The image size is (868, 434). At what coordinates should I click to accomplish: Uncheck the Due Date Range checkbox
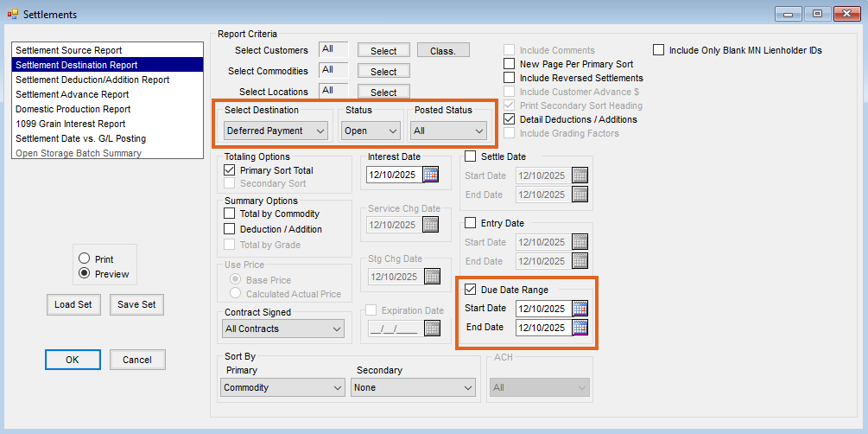470,289
